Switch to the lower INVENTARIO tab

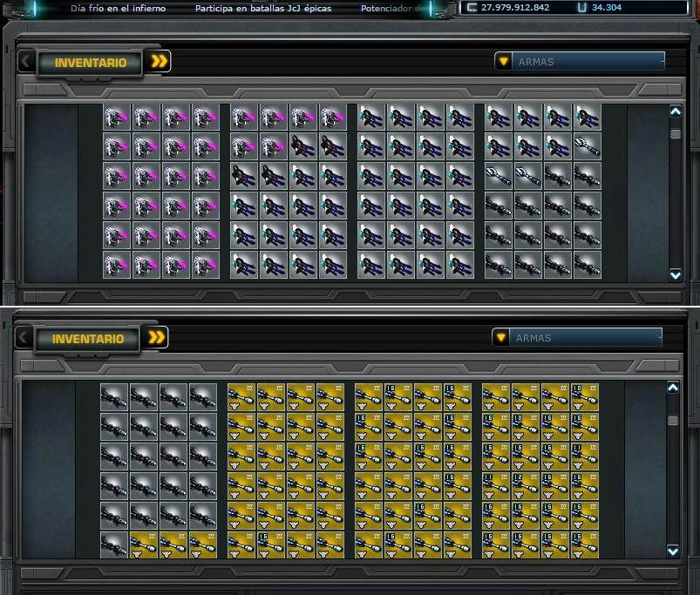[x=88, y=339]
